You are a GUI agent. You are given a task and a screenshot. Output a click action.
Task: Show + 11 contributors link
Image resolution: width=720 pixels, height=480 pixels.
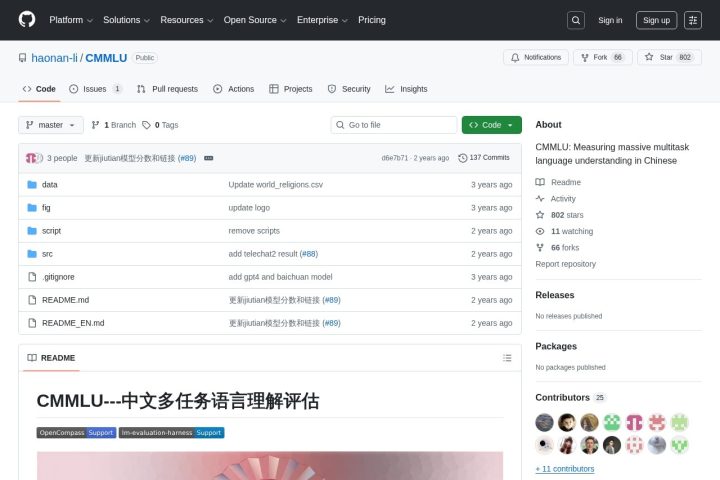point(565,469)
